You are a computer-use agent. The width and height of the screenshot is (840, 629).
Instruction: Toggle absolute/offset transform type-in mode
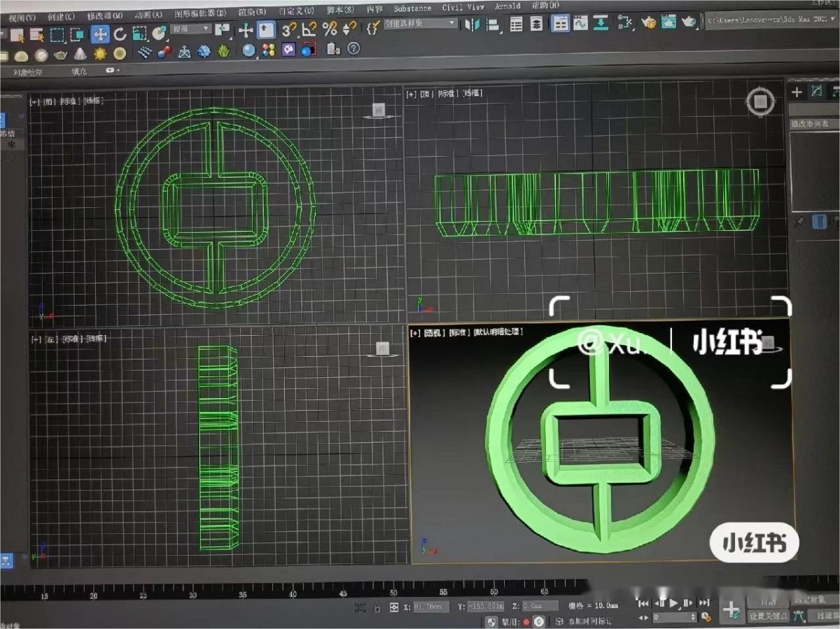click(x=393, y=607)
